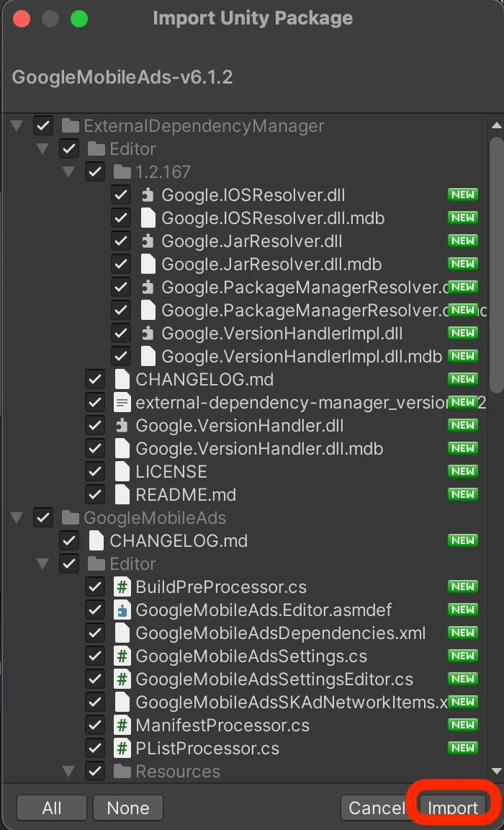Screen dimensions: 504x830
Task: Click the Google.VersionHandlerImpl.dll plugin icon
Action: point(148,334)
